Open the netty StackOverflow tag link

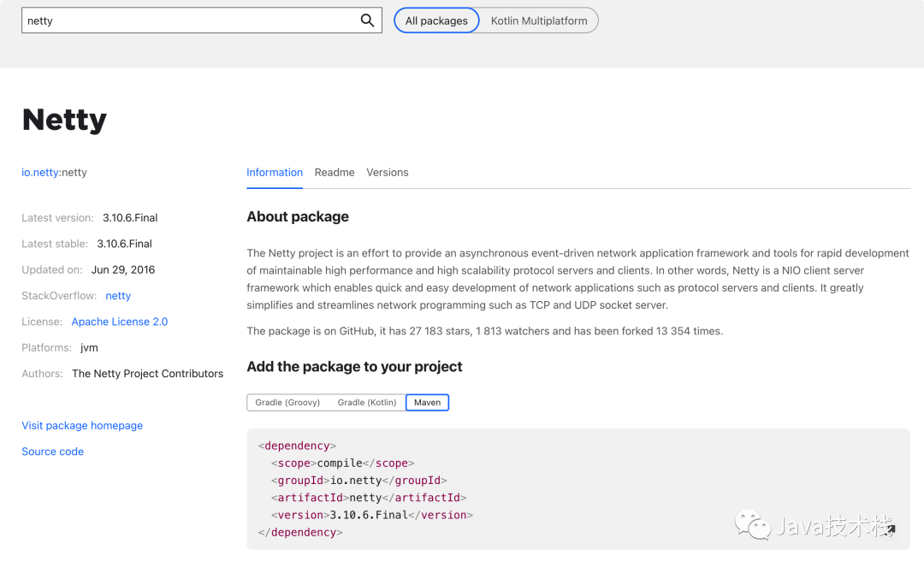118,296
